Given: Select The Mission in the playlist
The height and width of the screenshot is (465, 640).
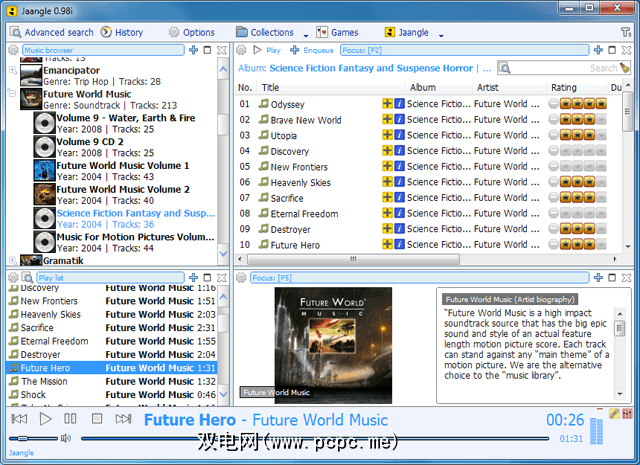Looking at the screenshot, I should click(x=112, y=381).
